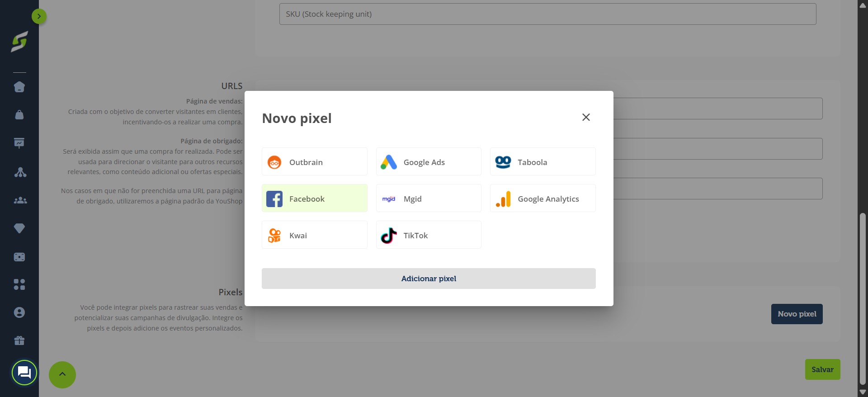Click the 'Página de obrigado:' label
The width and height of the screenshot is (868, 397).
click(x=212, y=141)
